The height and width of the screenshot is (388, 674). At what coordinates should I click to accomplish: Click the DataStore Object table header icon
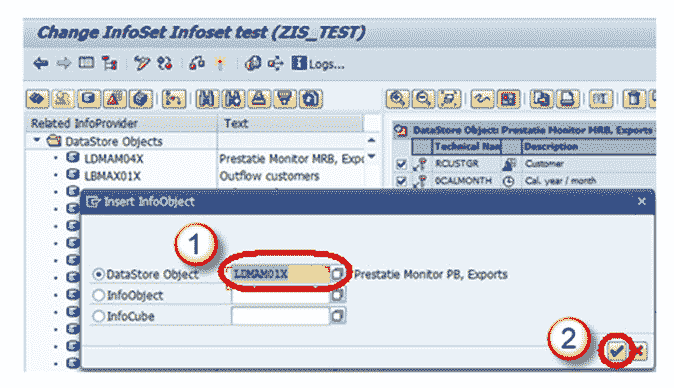(x=401, y=130)
